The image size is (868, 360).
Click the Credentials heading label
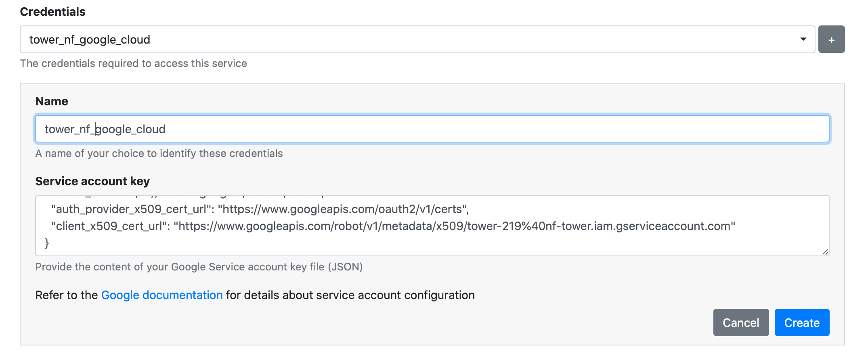click(52, 12)
